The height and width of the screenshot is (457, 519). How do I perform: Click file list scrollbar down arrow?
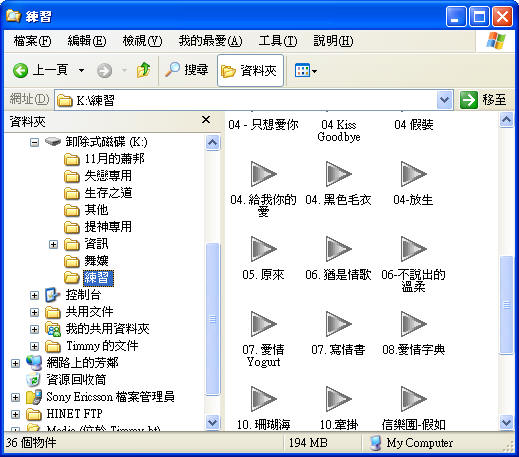(507, 423)
